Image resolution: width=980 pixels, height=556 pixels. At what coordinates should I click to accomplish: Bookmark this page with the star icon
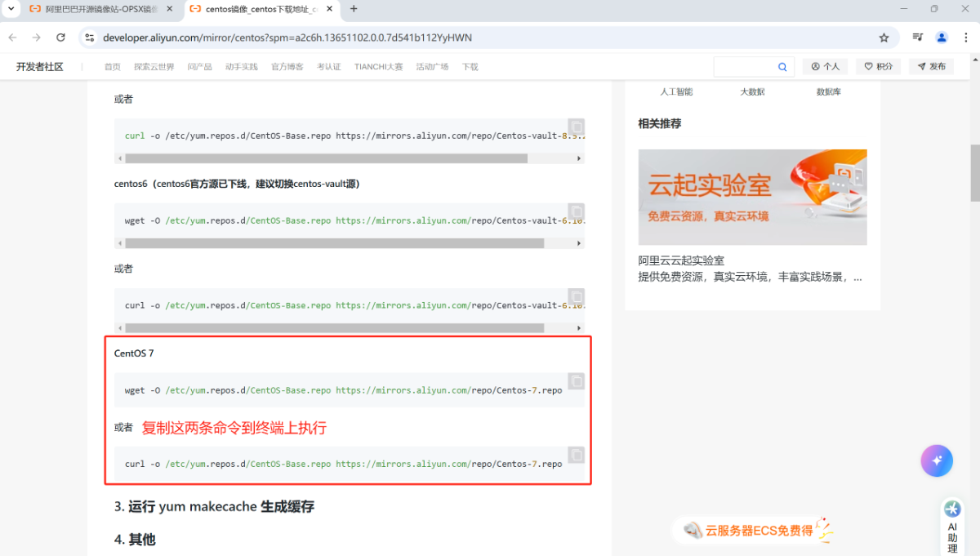(x=884, y=38)
